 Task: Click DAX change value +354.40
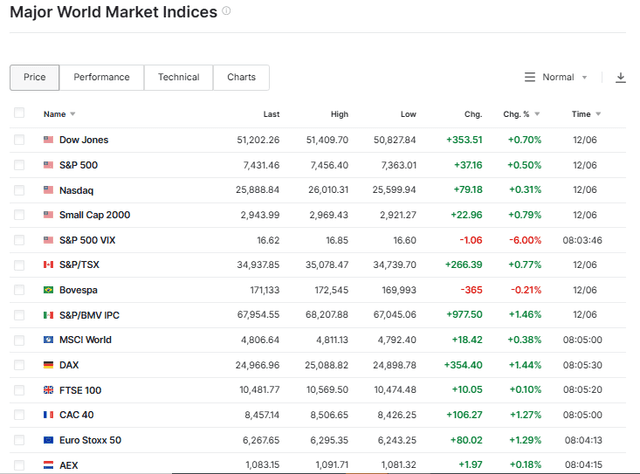(463, 365)
